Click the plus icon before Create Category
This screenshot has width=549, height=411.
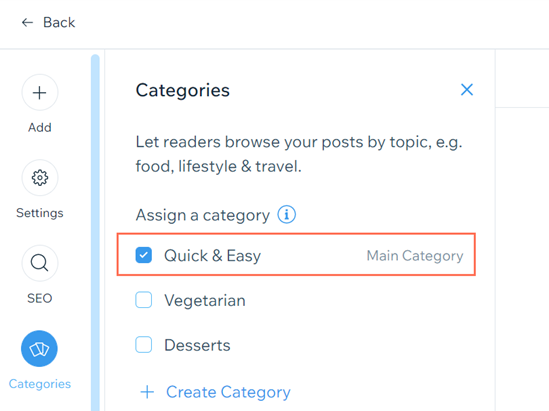pyautogui.click(x=147, y=392)
